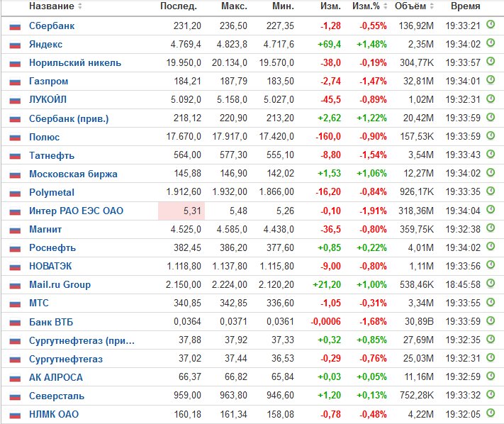
Task: Click the Russian flag icon next to Газпром
Action: (15, 82)
